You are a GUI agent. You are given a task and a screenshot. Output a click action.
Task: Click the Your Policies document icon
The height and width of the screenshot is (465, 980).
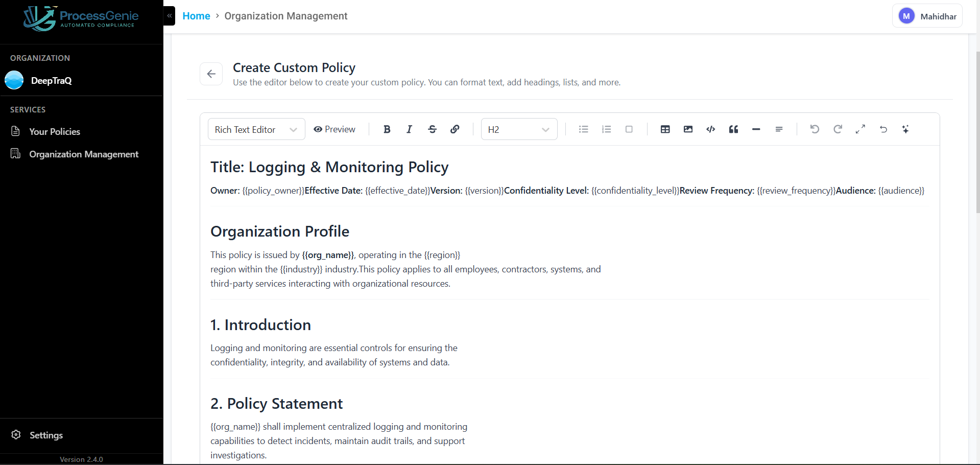click(16, 131)
